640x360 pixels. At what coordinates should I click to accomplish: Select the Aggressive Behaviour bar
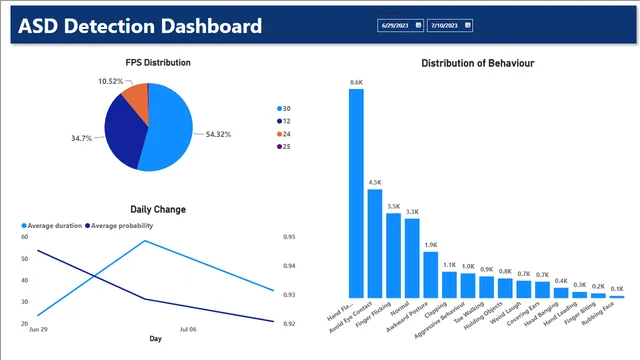[x=468, y=285]
